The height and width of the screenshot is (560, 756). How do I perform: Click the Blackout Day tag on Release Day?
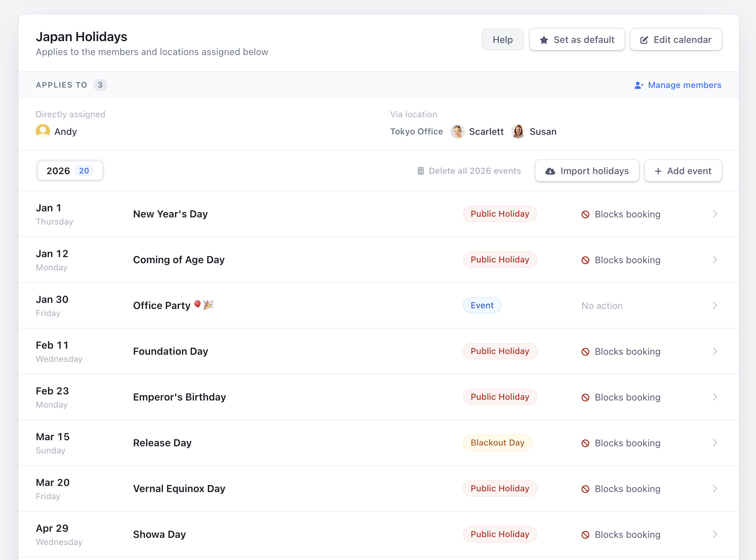click(497, 443)
